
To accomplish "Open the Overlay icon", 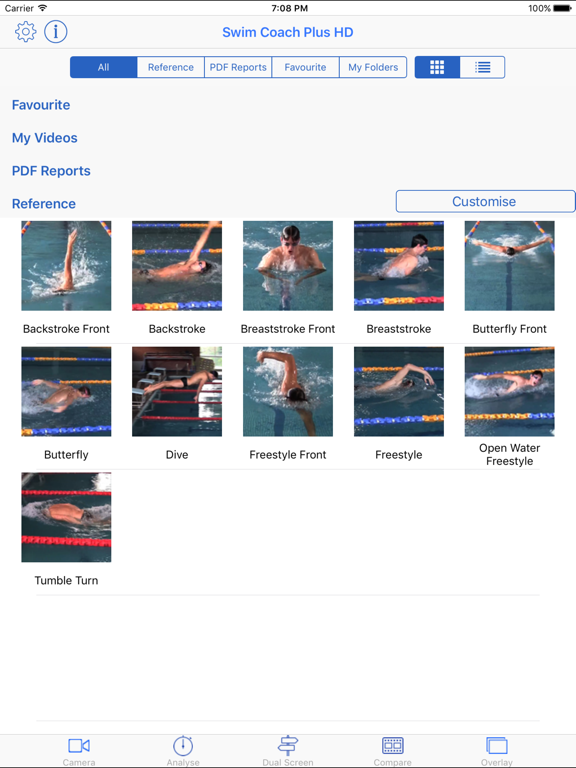I will (x=497, y=746).
